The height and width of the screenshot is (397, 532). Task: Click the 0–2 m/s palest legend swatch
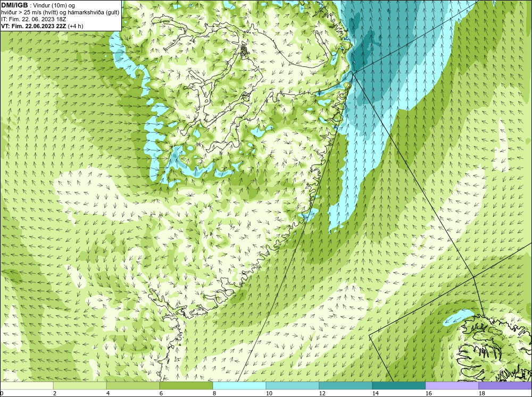27,386
